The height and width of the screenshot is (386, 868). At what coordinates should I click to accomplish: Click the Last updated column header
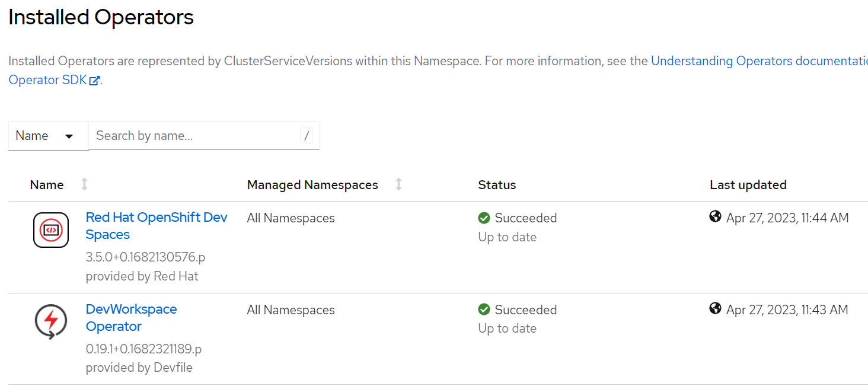pos(748,185)
